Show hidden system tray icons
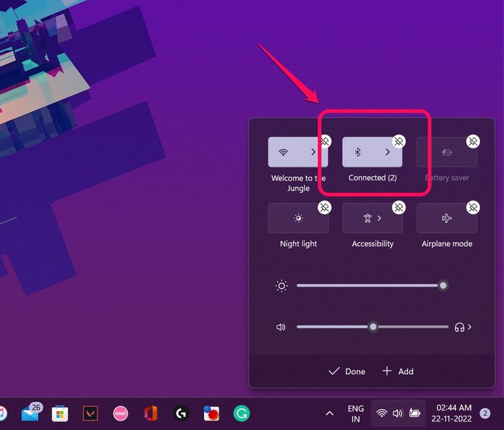 [329, 414]
